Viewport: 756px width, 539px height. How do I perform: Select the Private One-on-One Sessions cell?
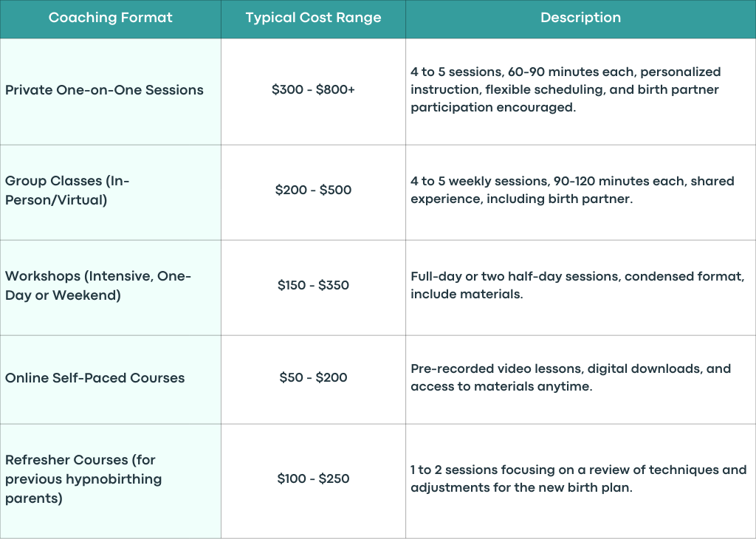click(x=111, y=91)
